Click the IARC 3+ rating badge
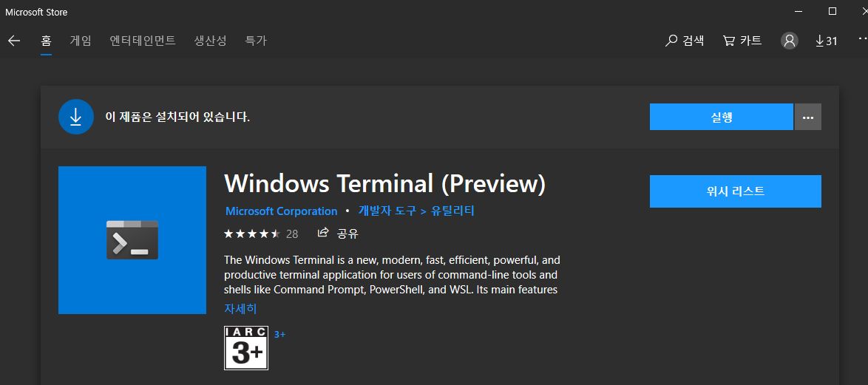The width and height of the screenshot is (868, 385). click(246, 348)
